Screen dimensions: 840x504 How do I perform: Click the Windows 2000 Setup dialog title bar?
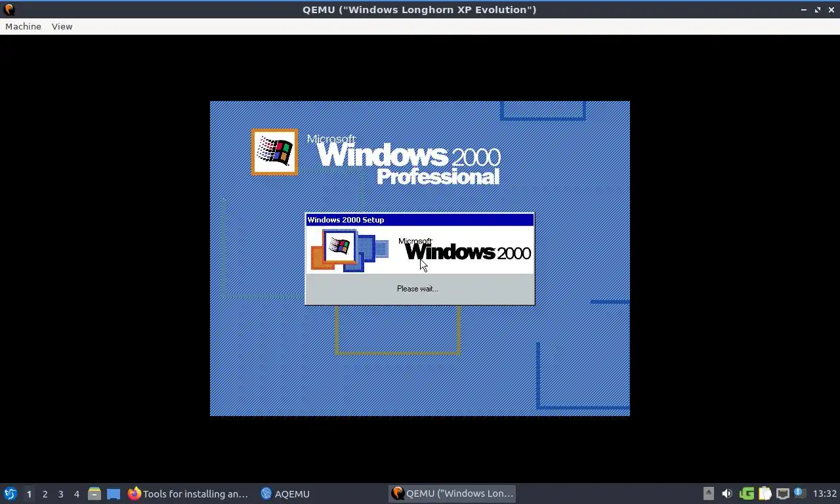point(419,220)
